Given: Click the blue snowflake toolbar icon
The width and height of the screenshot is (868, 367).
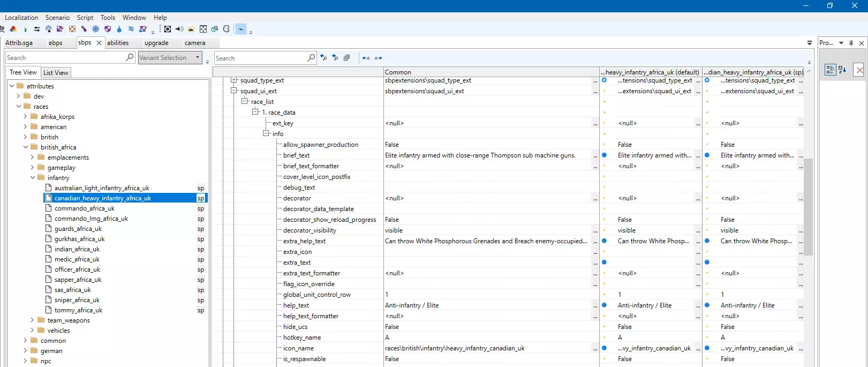Looking at the screenshot, I should point(96,29).
